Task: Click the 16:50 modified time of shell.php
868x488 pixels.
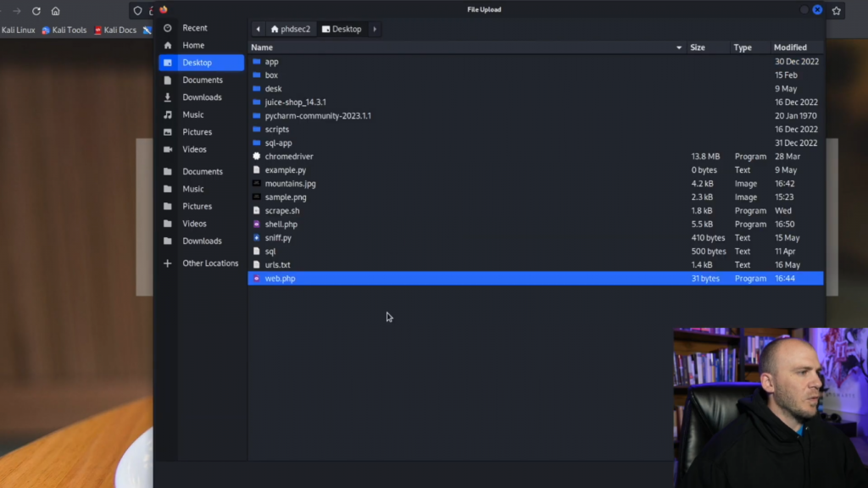Action: (x=784, y=224)
